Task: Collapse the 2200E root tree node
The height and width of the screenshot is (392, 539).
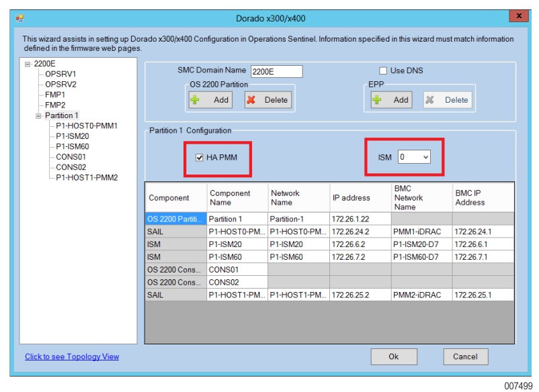Action: (28, 64)
